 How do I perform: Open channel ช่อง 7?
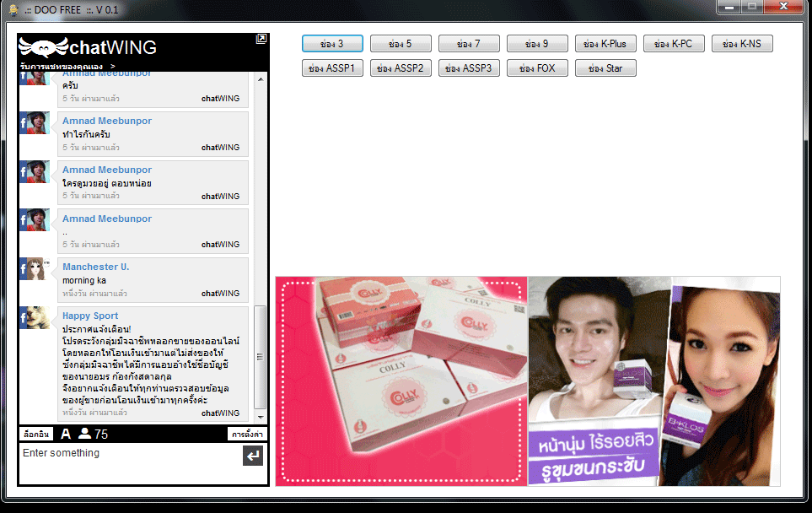pos(469,44)
